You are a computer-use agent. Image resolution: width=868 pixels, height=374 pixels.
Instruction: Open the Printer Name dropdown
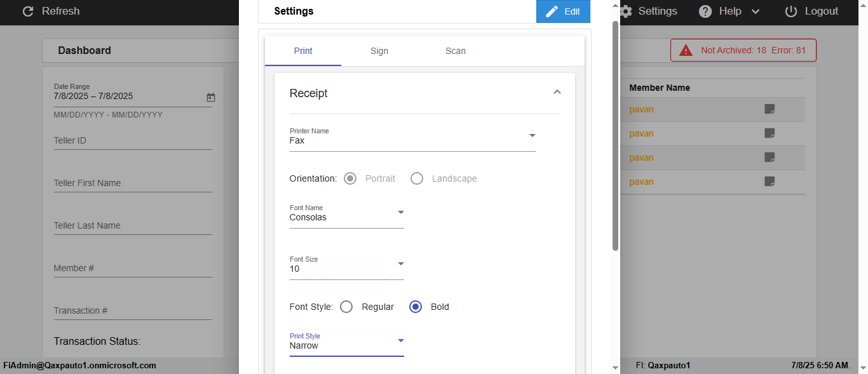click(x=532, y=135)
